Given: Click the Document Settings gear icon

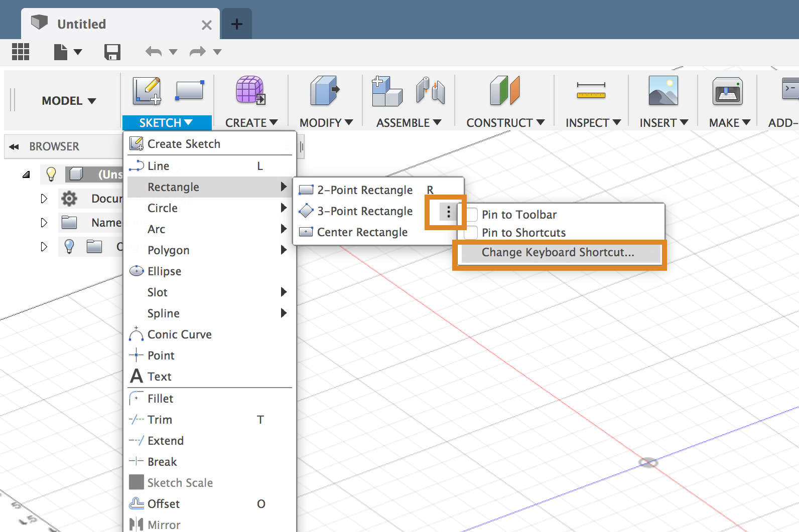Looking at the screenshot, I should [x=69, y=199].
